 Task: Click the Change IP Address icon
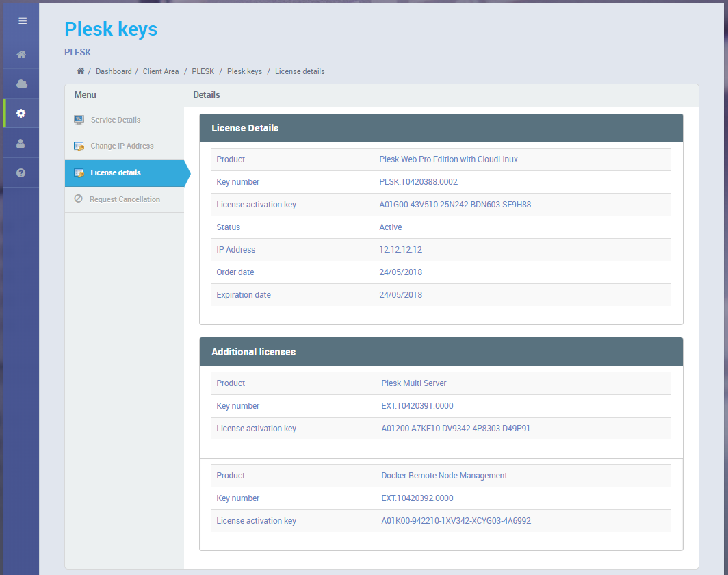(x=79, y=146)
